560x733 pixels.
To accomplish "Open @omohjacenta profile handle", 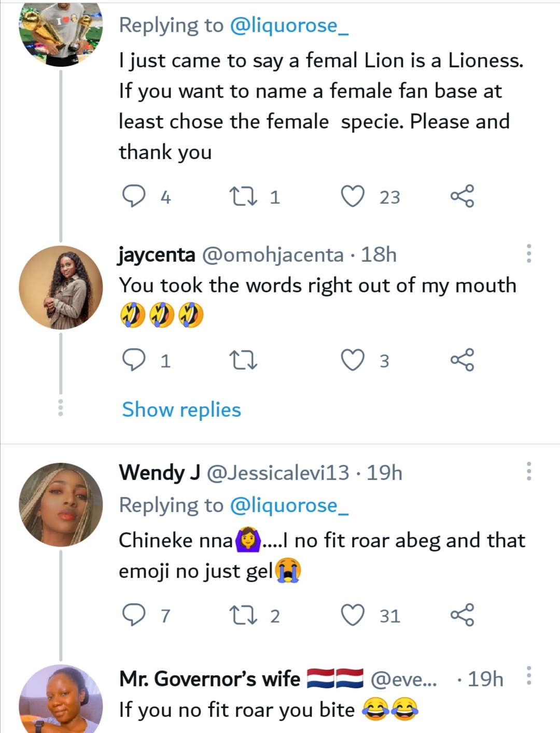I will click(273, 255).
